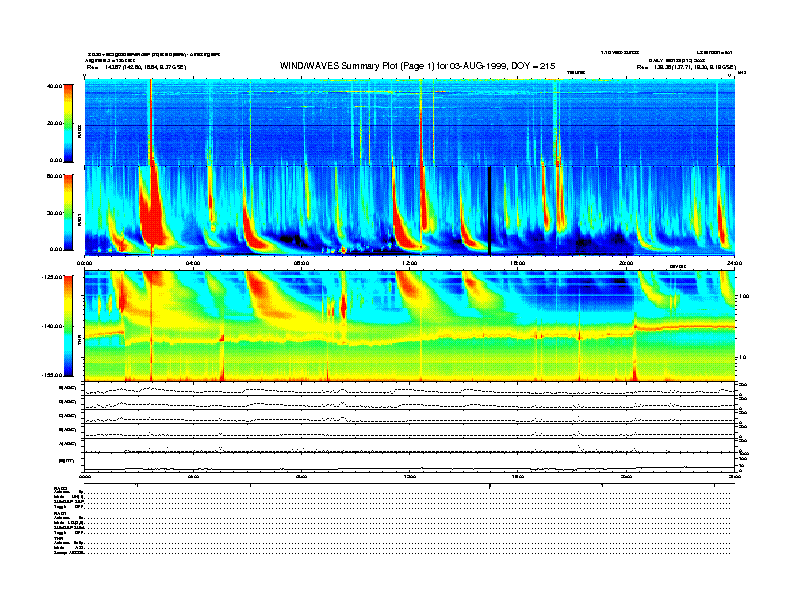
Task: Click the -125.00 tick on TNR scale
Action: pyautogui.click(x=52, y=277)
